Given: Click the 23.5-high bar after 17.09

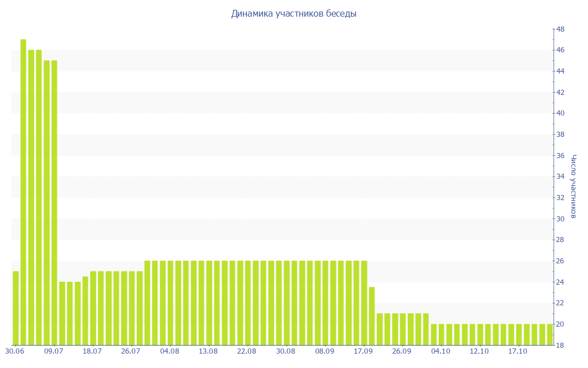Looking at the screenshot, I should pos(372,316).
